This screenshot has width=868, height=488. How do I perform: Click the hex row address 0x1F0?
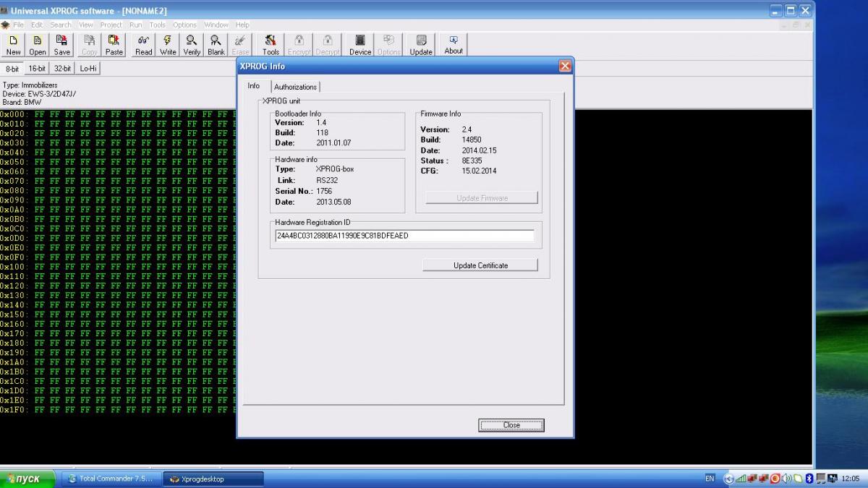click(x=13, y=410)
